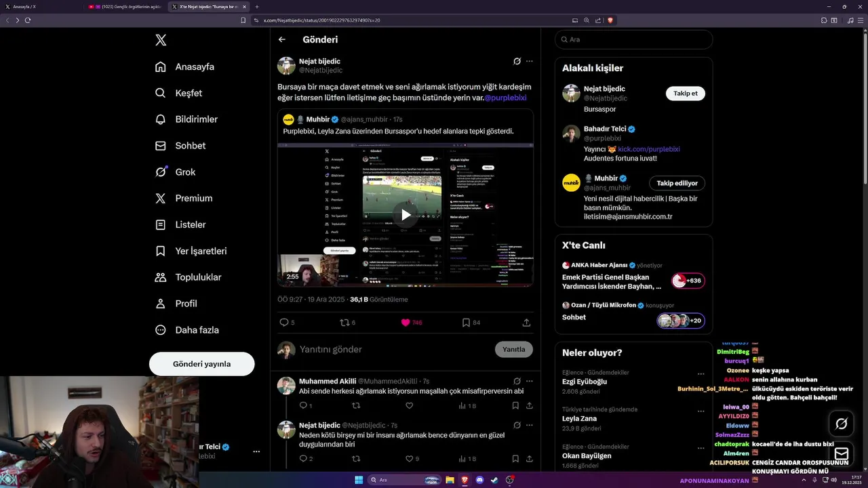The width and height of the screenshot is (868, 488).
Task: Open Sohbet messages in the sidebar
Action: click(180, 146)
